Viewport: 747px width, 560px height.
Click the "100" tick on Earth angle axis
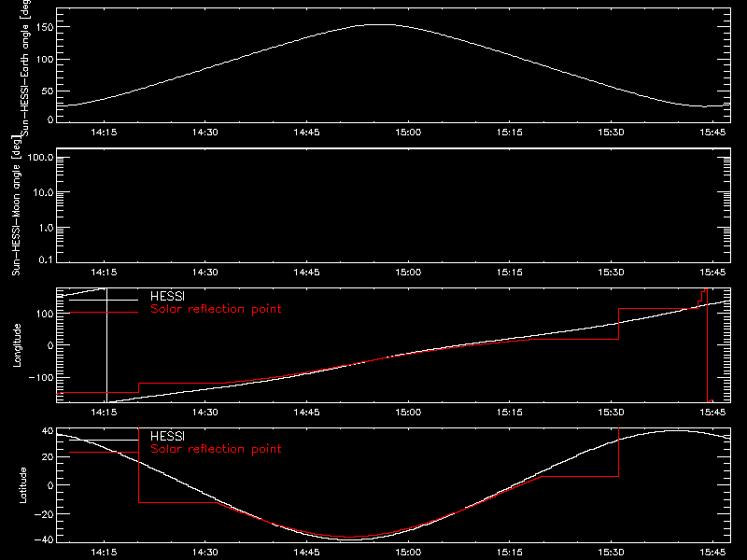tap(45, 59)
